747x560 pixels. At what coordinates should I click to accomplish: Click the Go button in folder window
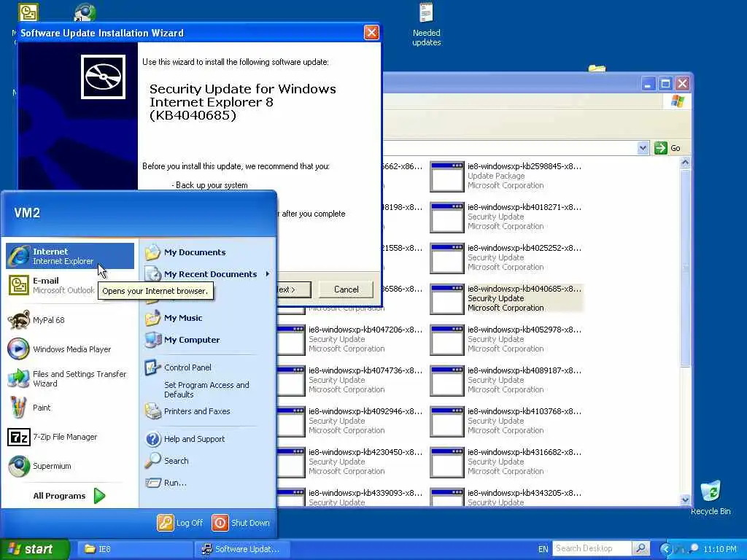667,148
